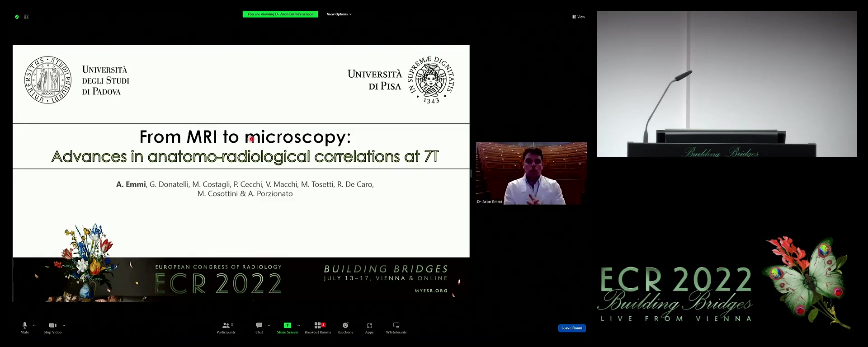Viewport: 868px width, 347px height.
Task: Open video options arrow beside Stop Video
Action: tap(64, 325)
